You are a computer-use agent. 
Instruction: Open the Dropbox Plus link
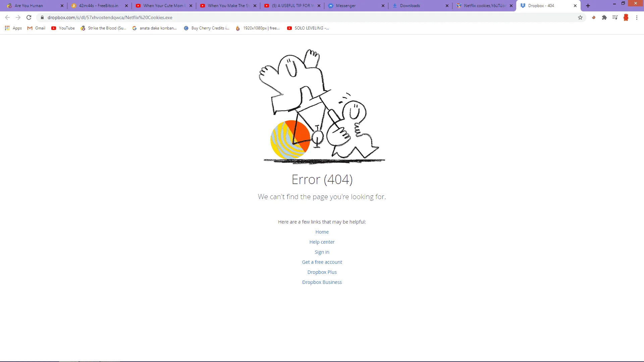click(322, 272)
